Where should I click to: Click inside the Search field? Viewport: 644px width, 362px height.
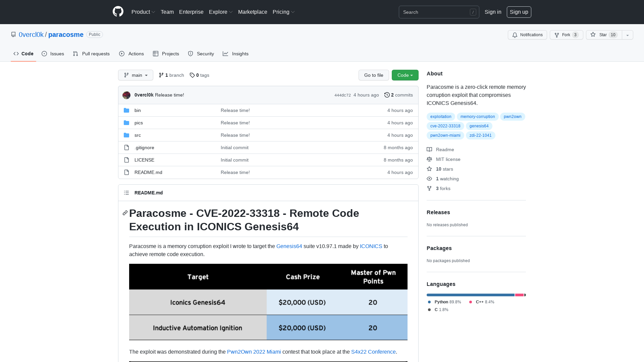(436, 12)
